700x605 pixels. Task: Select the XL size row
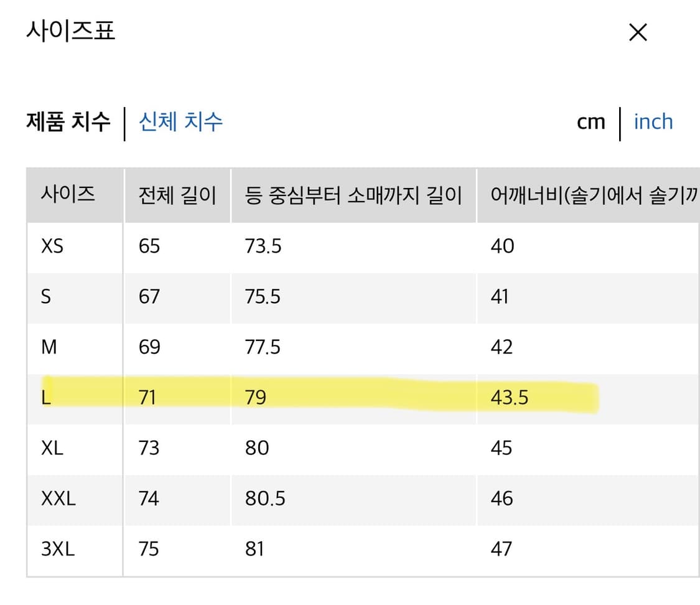point(55,448)
